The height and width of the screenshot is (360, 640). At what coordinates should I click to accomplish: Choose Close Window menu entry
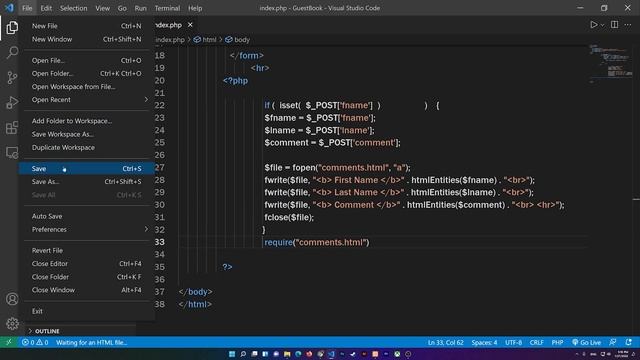pyautogui.click(x=87, y=290)
